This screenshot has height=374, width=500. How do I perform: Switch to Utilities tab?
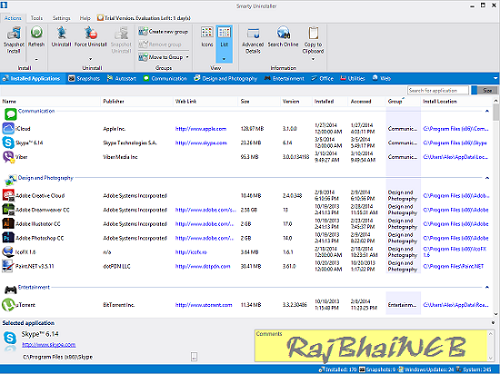click(353, 78)
